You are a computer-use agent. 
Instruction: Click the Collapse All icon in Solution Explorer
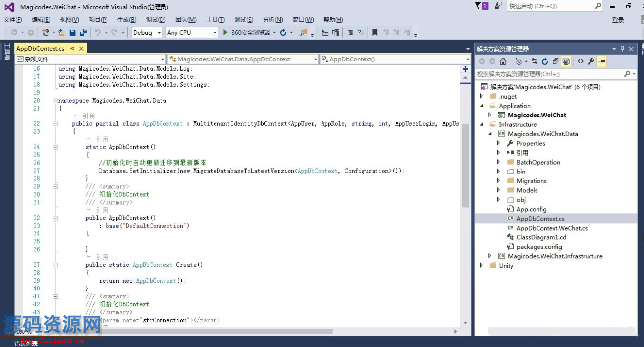pyautogui.click(x=555, y=61)
